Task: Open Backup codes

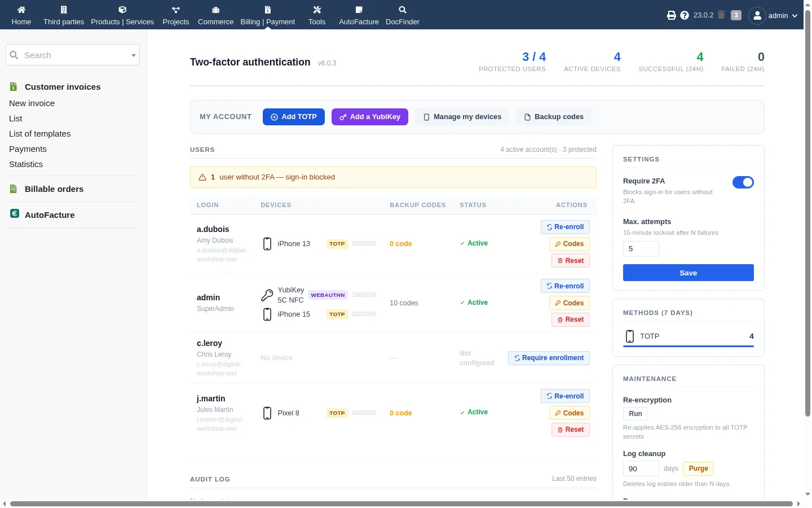Action: (554, 117)
